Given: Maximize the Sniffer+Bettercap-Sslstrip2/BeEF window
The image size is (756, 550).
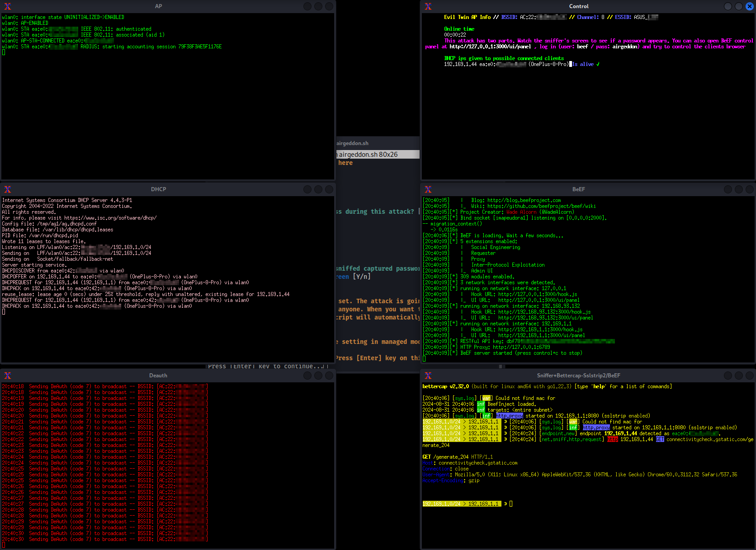Looking at the screenshot, I should point(738,376).
